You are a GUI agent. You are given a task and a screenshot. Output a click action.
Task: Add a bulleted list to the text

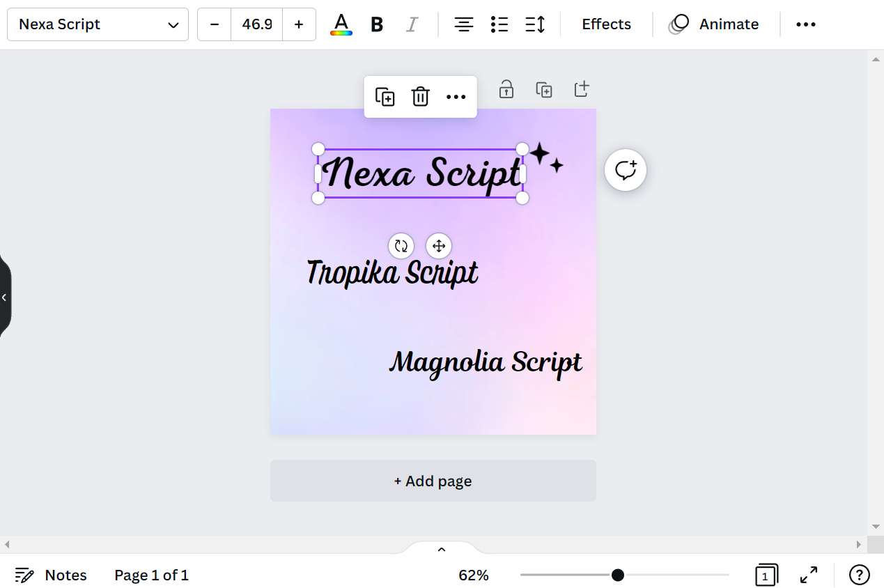(x=499, y=24)
